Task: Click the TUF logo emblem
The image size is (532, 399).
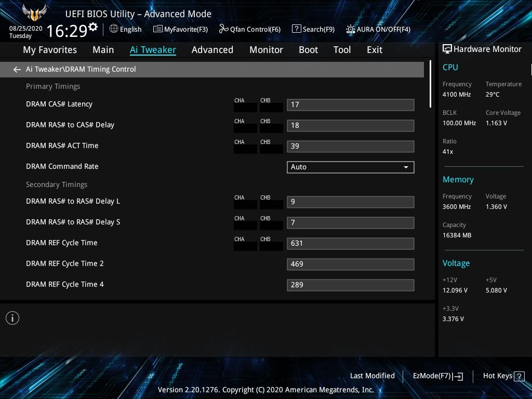Action: (x=34, y=13)
